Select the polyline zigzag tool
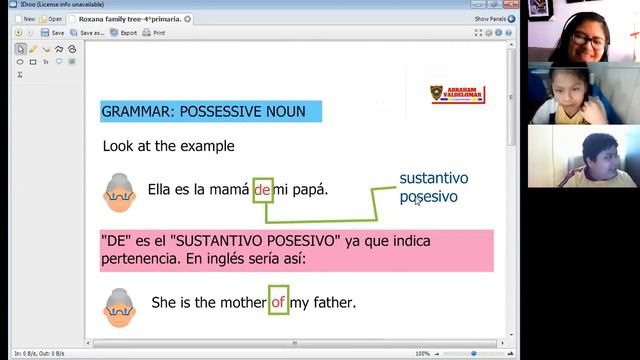 click(59, 49)
